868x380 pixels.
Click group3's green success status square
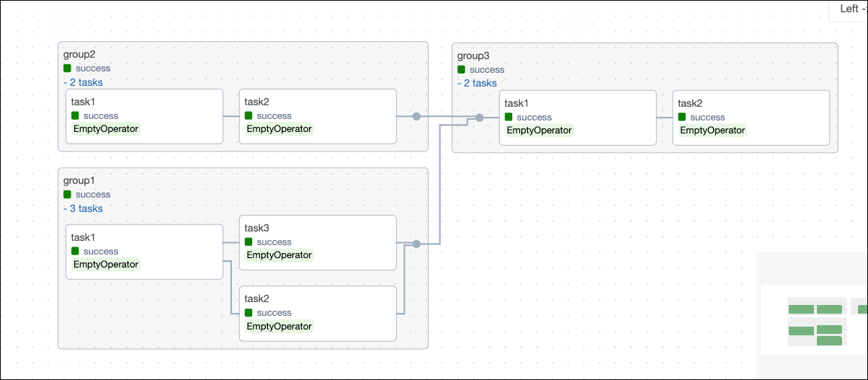(462, 70)
